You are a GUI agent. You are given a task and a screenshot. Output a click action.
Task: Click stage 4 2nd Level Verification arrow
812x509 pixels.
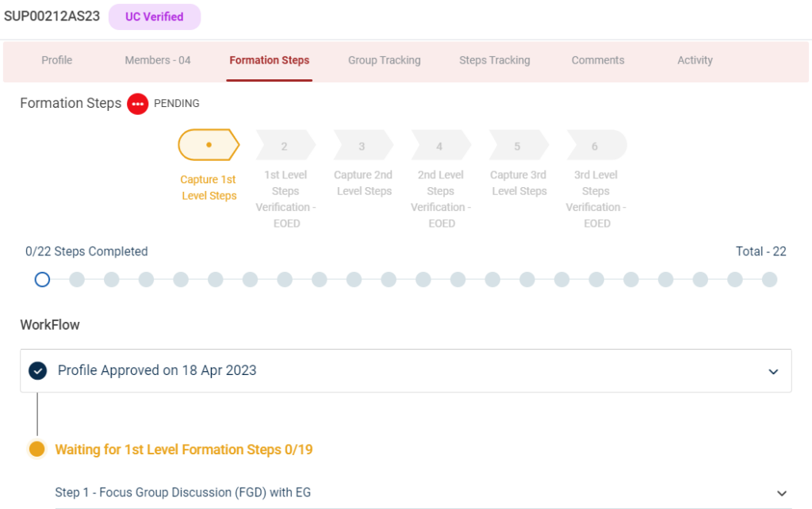point(440,146)
